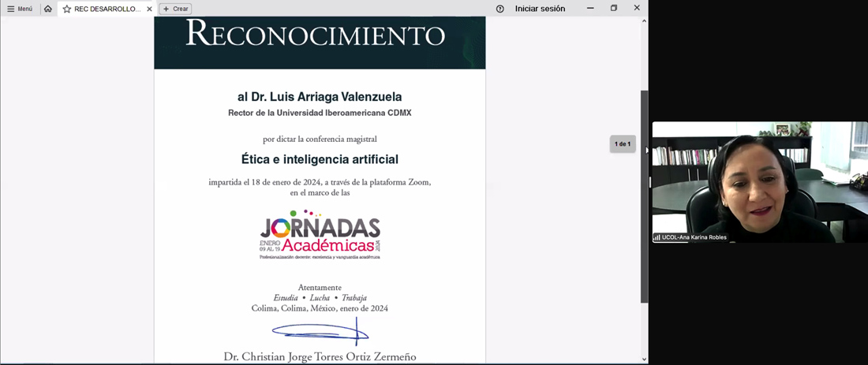Click the 'Atentamente' text
The image size is (868, 365).
pos(320,288)
